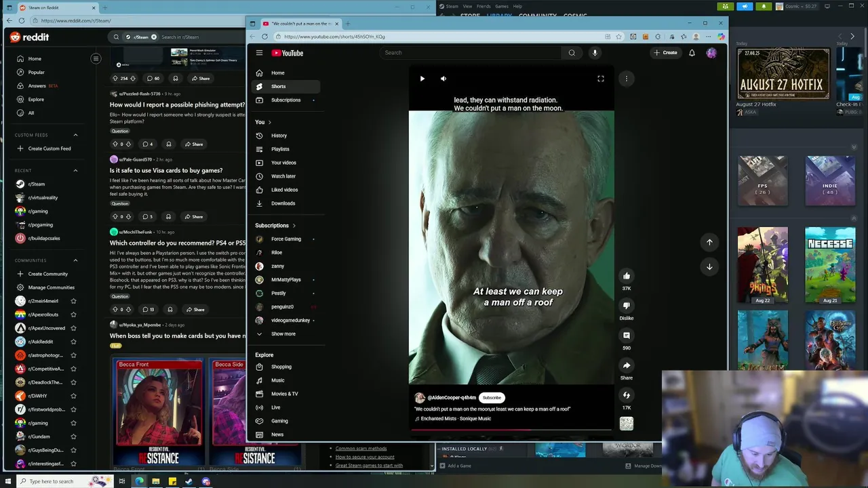
Task: Open Steam announcements megaphone button
Action: click(x=745, y=6)
